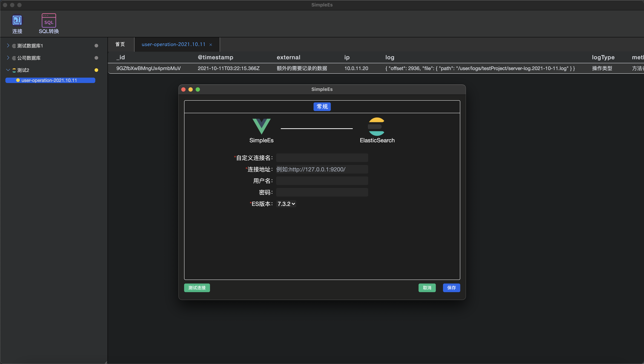
Task: Click the ElasticSearch logo in the dialog
Action: point(376,126)
